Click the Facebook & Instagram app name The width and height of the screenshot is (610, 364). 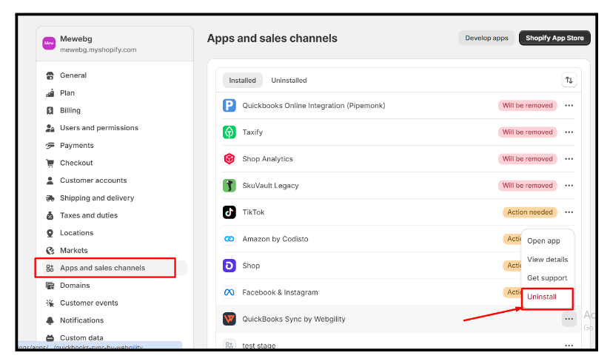(280, 292)
